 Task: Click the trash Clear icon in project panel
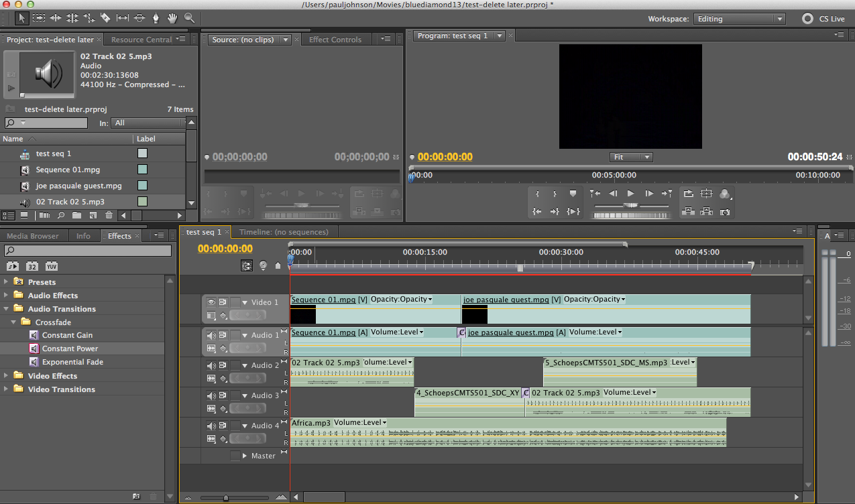[x=109, y=215]
